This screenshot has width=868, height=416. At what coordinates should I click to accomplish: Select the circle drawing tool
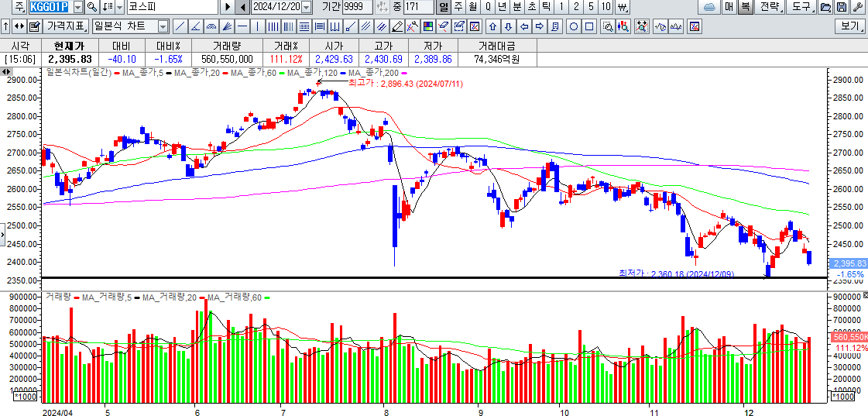pyautogui.click(x=574, y=26)
